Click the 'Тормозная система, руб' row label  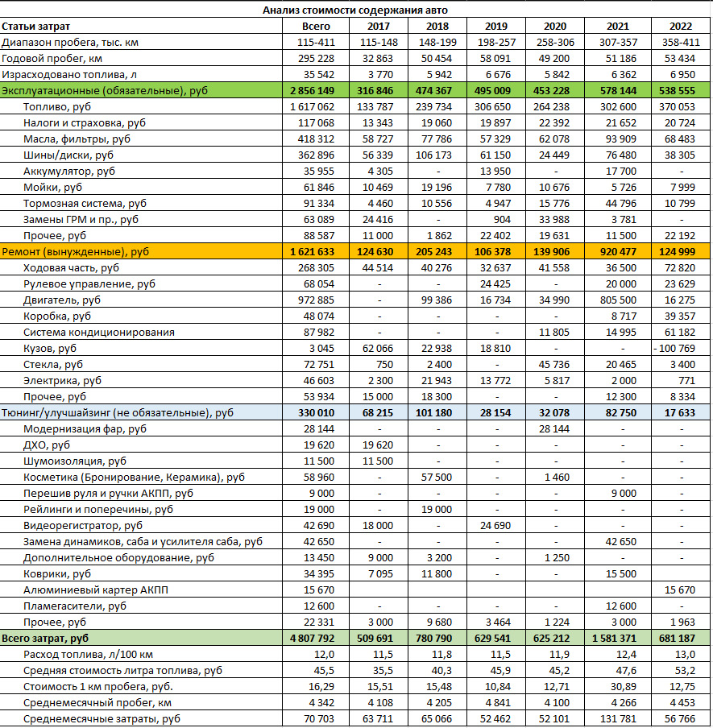pyautogui.click(x=85, y=204)
